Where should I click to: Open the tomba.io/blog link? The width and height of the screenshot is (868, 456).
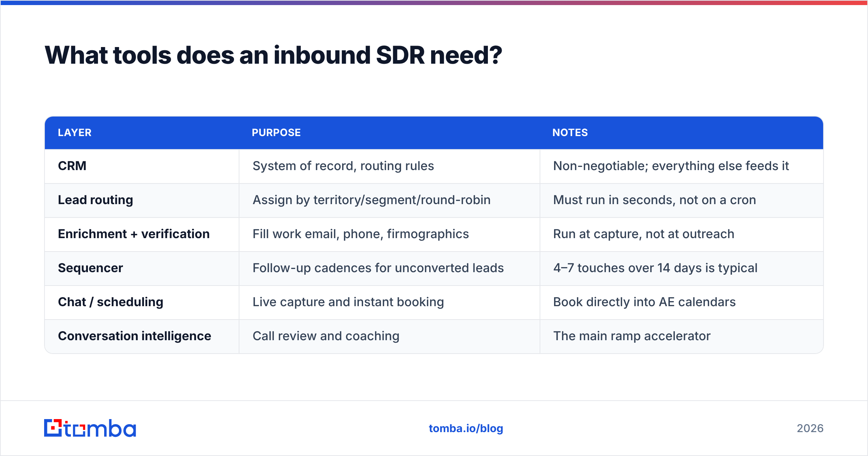click(x=466, y=428)
